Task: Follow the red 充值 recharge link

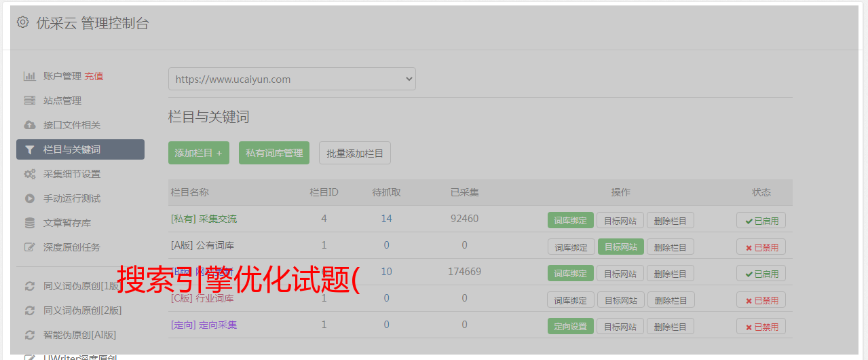Action: (94, 76)
